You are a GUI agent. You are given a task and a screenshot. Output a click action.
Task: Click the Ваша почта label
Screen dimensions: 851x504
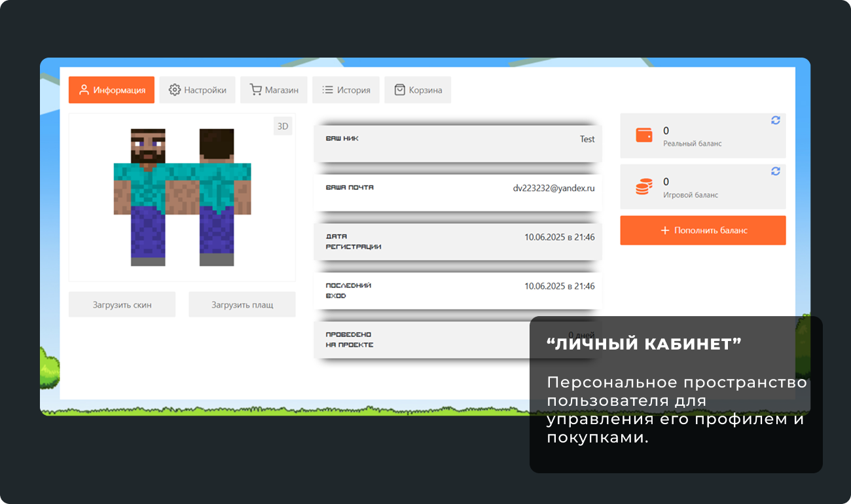pos(350,187)
